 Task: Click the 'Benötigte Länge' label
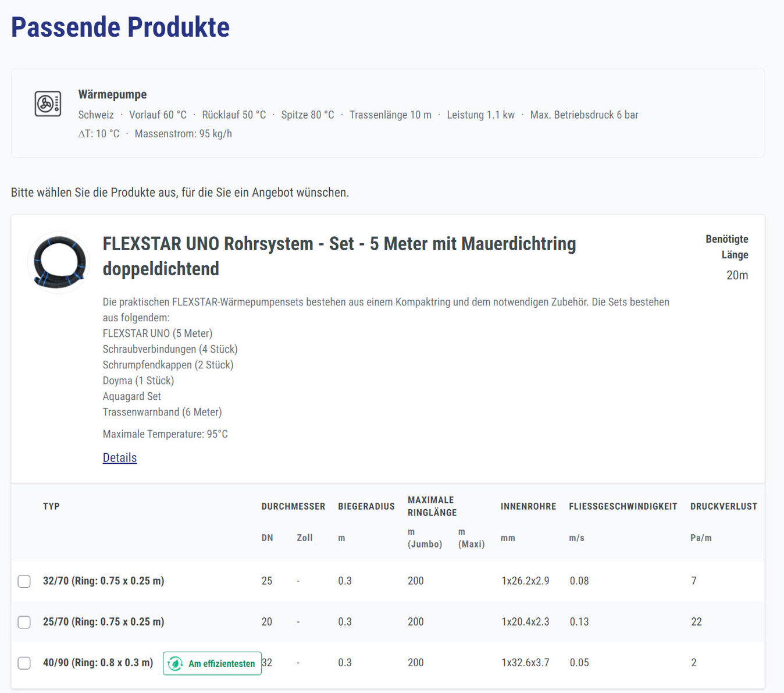[x=727, y=247]
